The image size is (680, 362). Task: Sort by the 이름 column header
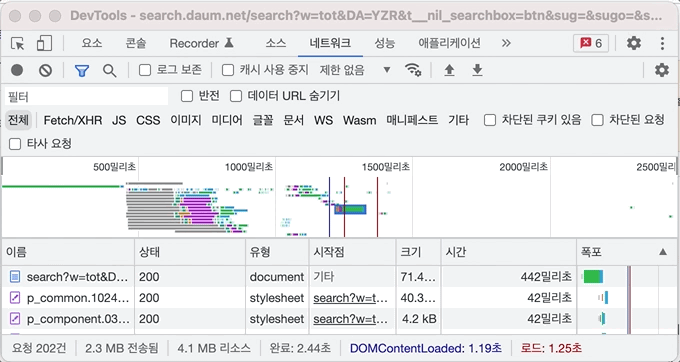point(68,252)
